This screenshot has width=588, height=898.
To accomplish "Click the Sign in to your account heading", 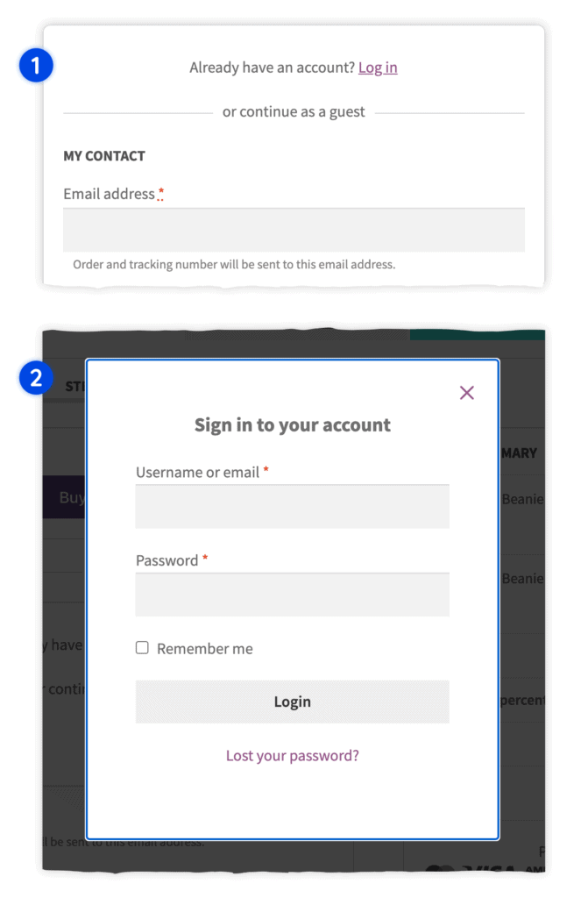I will pos(293,425).
